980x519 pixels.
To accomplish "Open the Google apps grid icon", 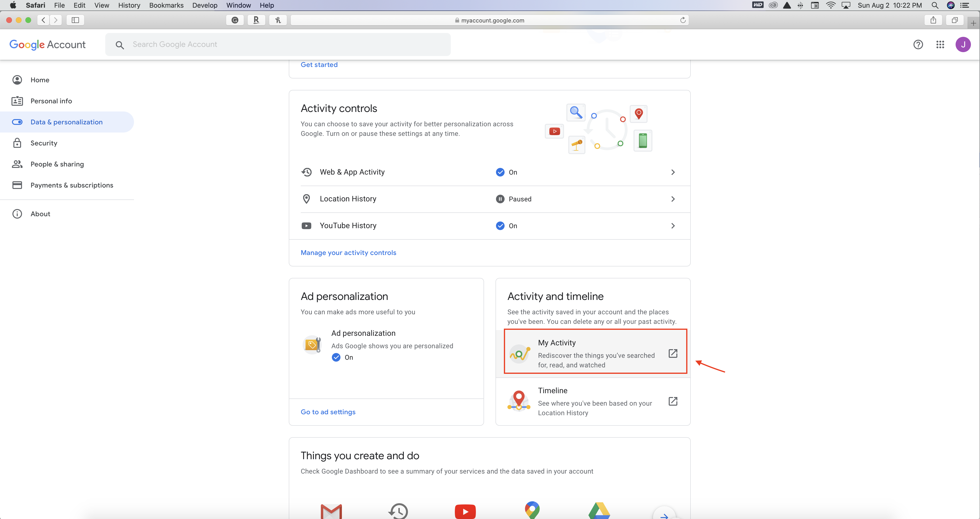I will pos(940,44).
